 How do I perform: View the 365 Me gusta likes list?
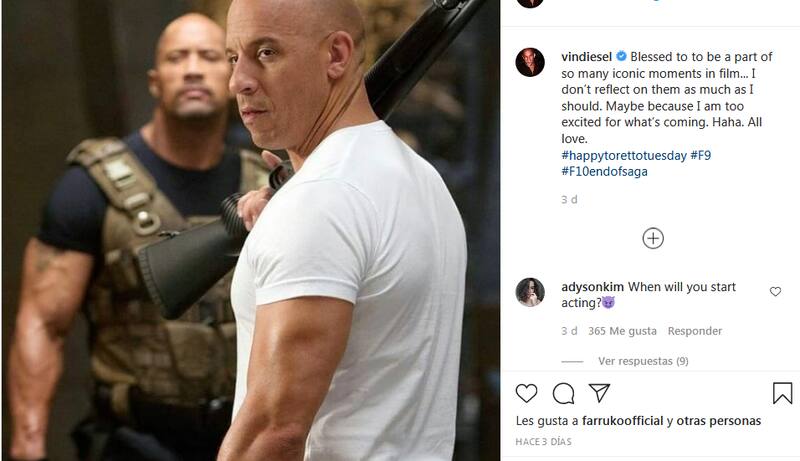622,331
